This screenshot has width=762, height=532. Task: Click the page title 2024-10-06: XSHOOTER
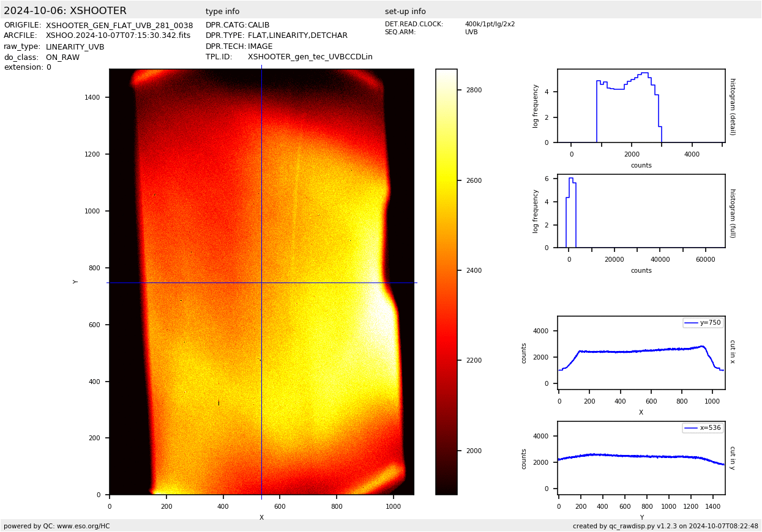65,11
